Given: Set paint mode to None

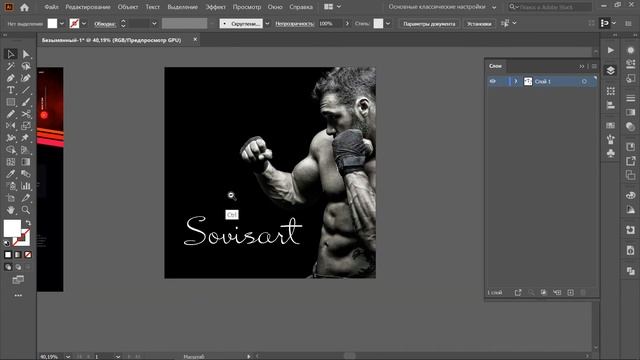Looking at the screenshot, I should (28, 255).
